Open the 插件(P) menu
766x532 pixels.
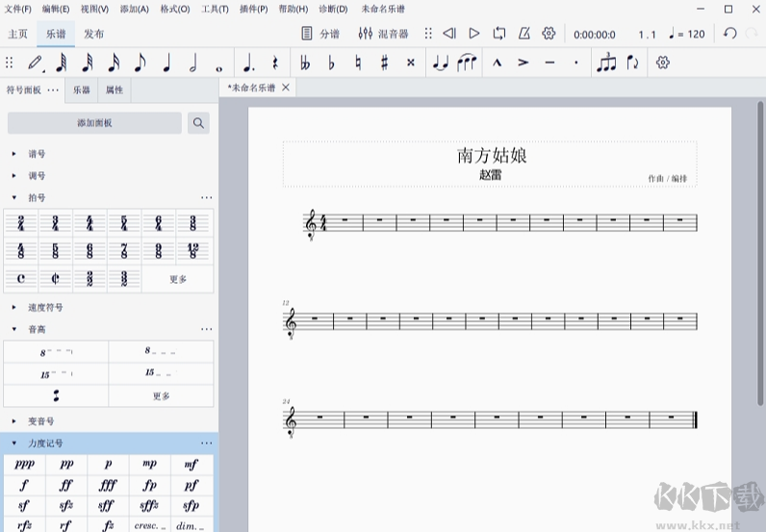point(253,9)
